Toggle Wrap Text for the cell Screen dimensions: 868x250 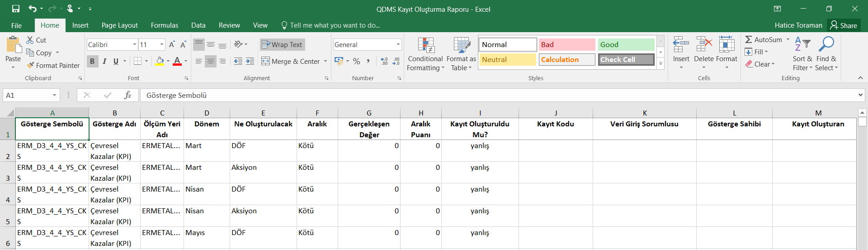(282, 44)
